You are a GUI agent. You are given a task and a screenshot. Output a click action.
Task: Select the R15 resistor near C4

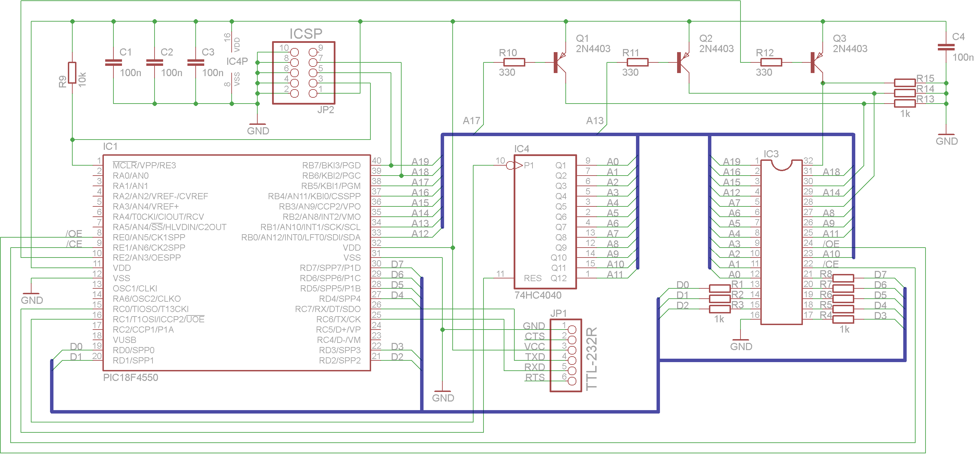904,83
